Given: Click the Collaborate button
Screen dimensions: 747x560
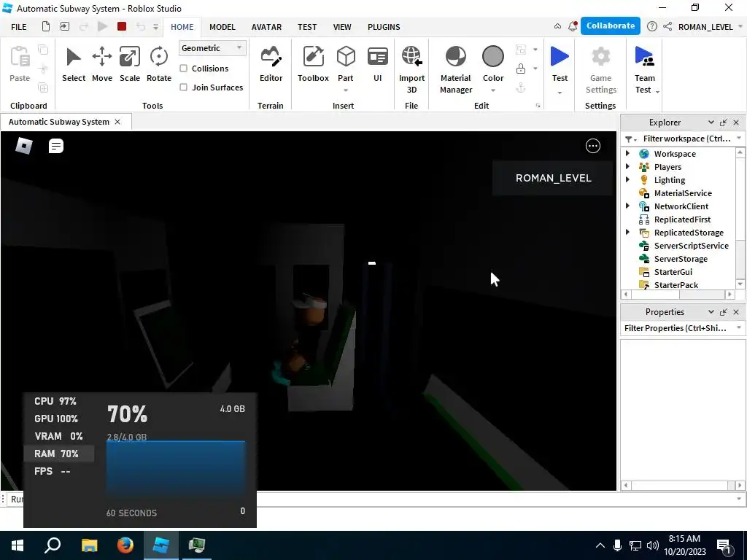Looking at the screenshot, I should (611, 26).
